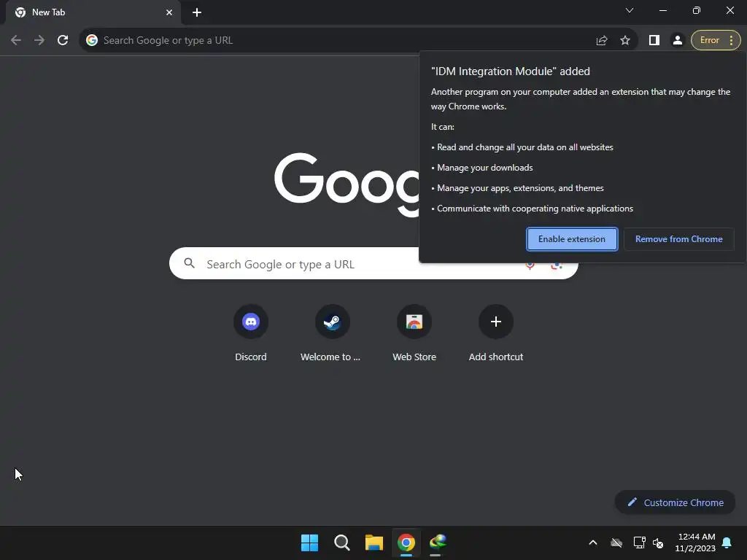Open the Windows Start menu

point(309,542)
